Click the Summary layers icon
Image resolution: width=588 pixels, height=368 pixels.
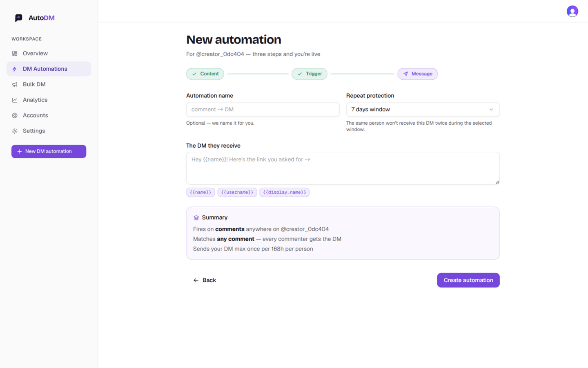click(x=196, y=218)
